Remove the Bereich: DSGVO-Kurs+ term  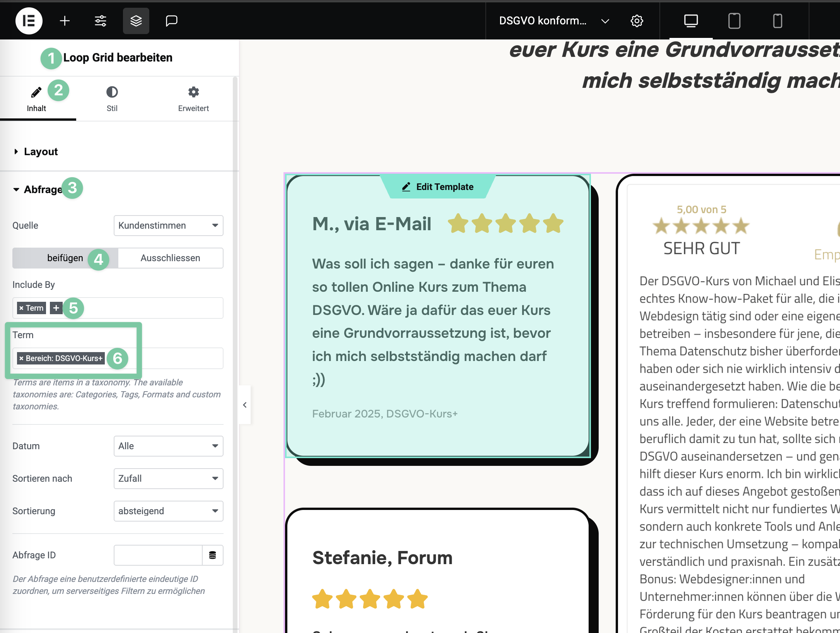click(x=21, y=358)
